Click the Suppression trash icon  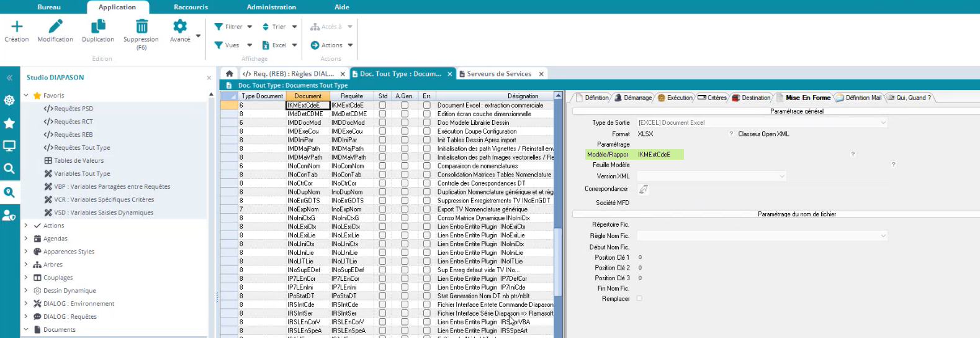pos(142,27)
